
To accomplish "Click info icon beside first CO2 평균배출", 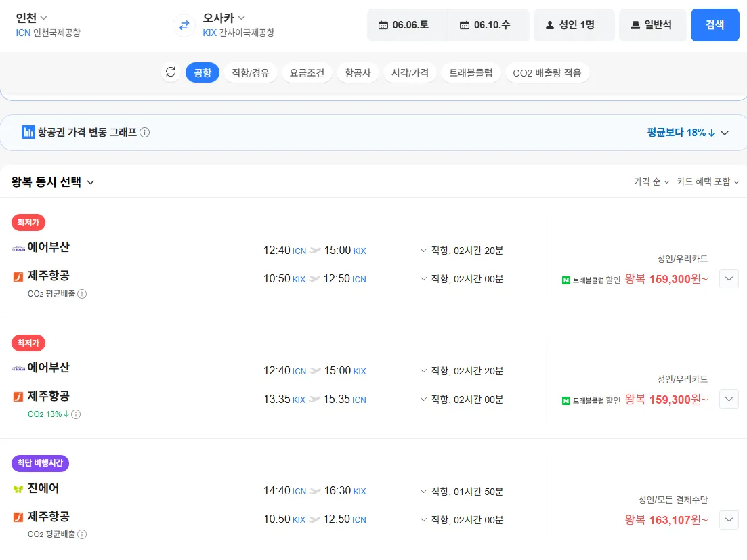I will (x=82, y=294).
